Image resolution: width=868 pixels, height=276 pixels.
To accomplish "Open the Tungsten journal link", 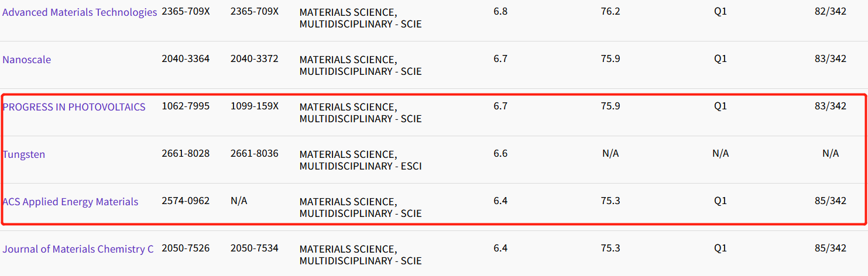I will [24, 154].
